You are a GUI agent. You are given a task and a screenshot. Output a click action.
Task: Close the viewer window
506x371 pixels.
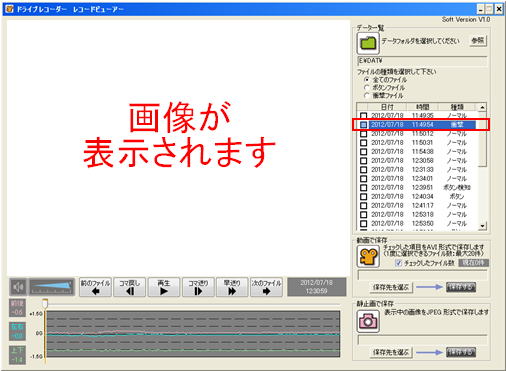click(x=498, y=9)
